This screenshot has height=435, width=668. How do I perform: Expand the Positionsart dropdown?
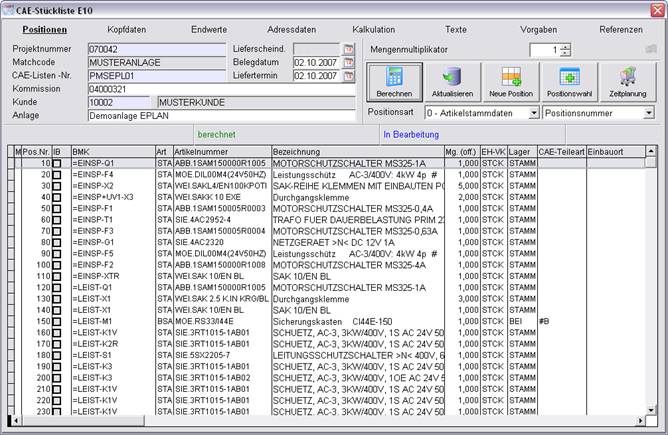tap(533, 114)
